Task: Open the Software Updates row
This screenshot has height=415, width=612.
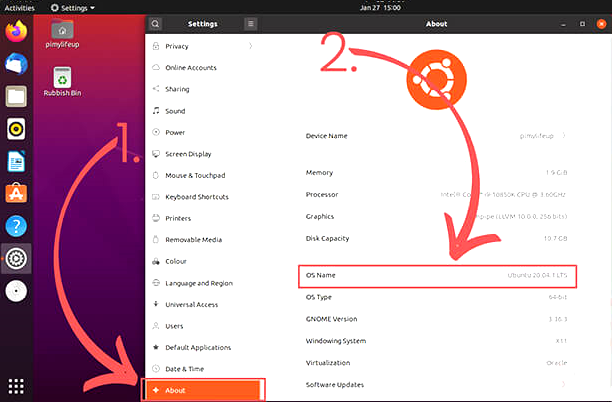Action: pyautogui.click(x=437, y=385)
